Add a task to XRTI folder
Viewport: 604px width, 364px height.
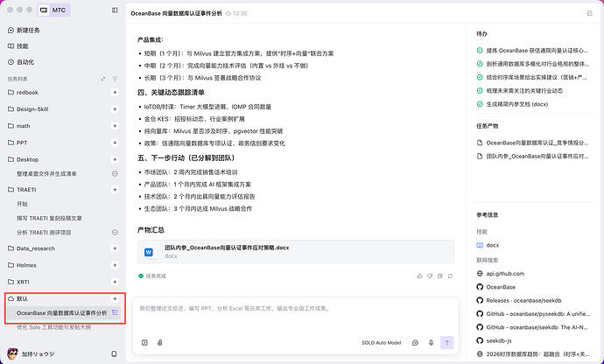pyautogui.click(x=115, y=282)
